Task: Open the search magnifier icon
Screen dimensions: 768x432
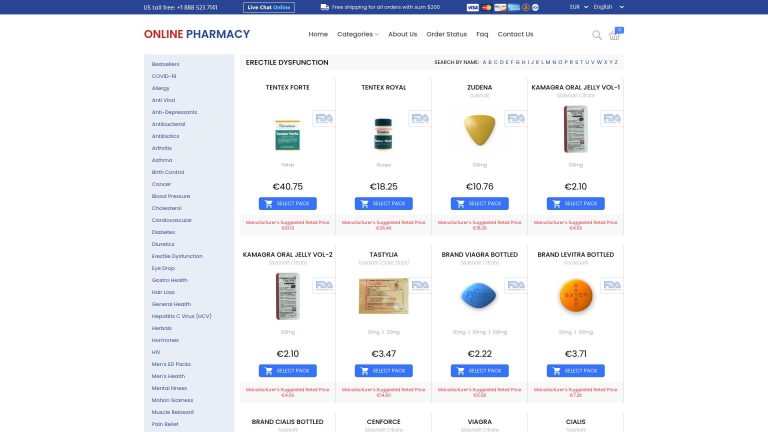Action: coord(597,35)
